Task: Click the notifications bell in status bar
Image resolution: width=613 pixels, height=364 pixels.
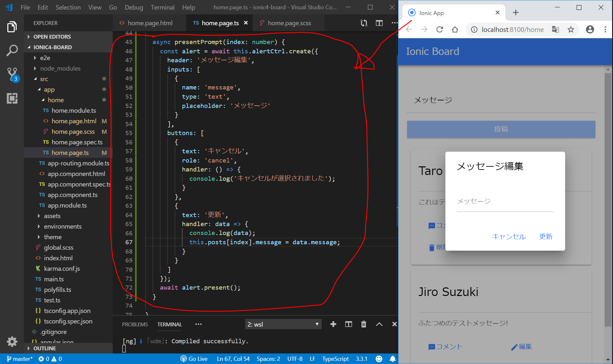Action: 392,359
